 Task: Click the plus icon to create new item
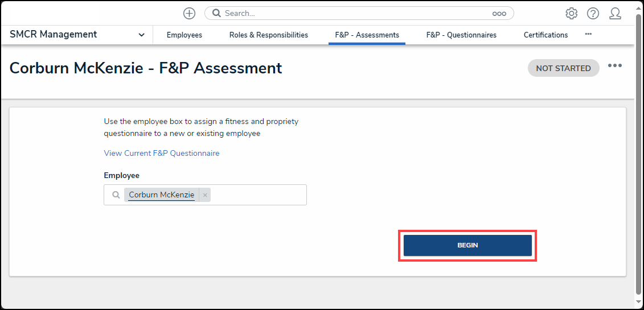(189, 14)
